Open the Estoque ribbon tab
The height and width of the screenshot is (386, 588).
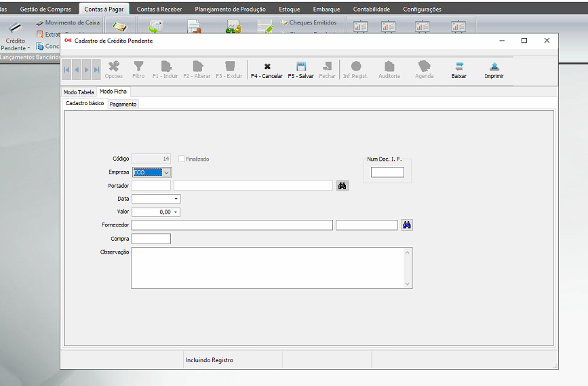(x=289, y=9)
